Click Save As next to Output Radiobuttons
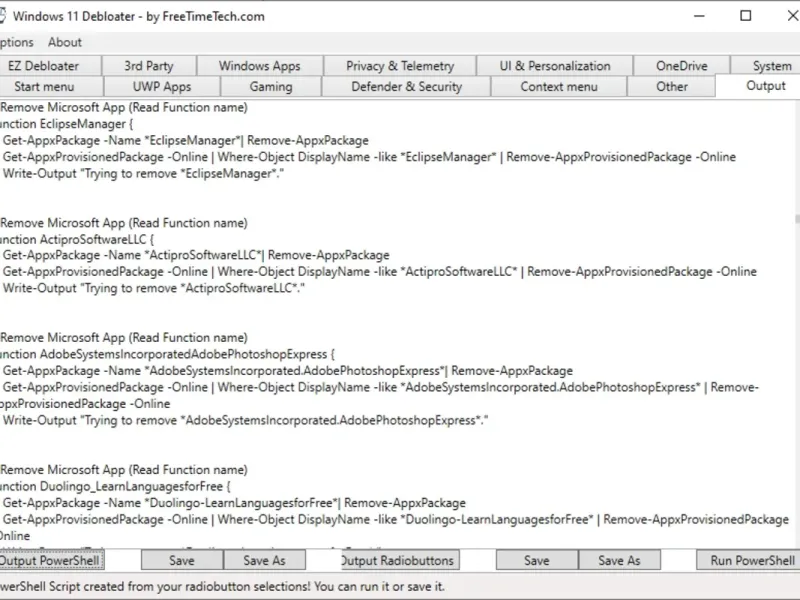800x600 pixels. point(619,560)
